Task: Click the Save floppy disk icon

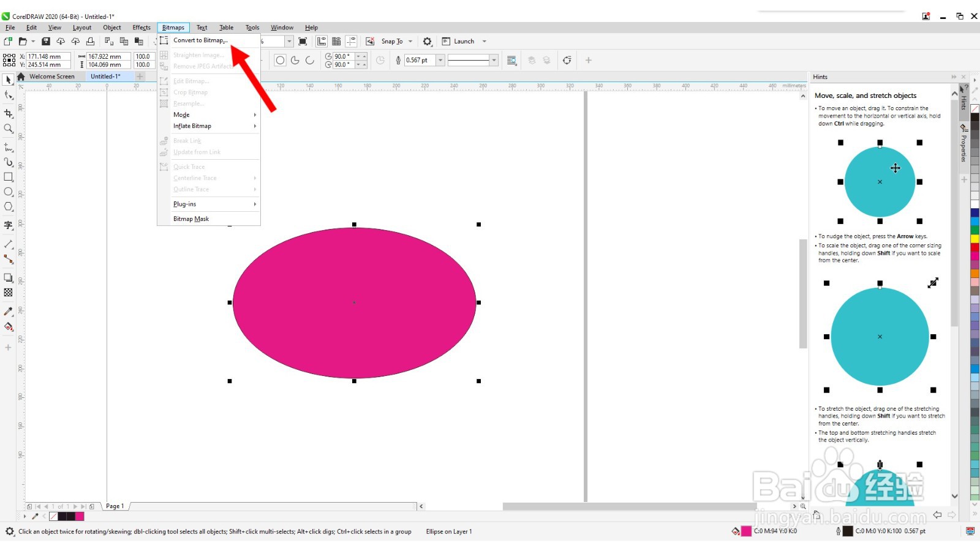Action: tap(45, 41)
